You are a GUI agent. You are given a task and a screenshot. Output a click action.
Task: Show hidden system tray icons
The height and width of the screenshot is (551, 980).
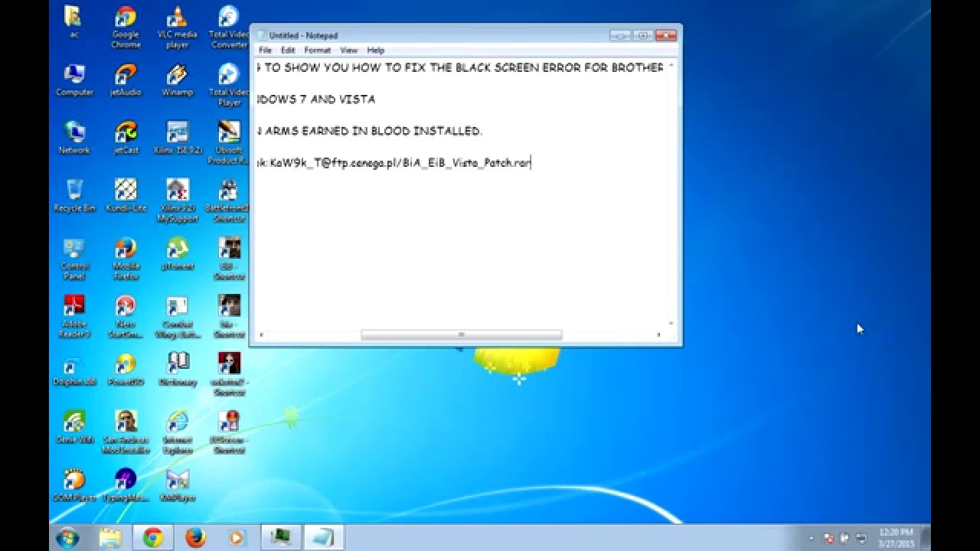coord(810,538)
